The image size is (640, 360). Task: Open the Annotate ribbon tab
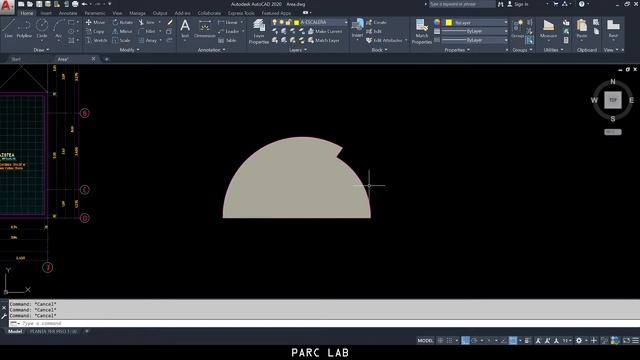(x=68, y=13)
